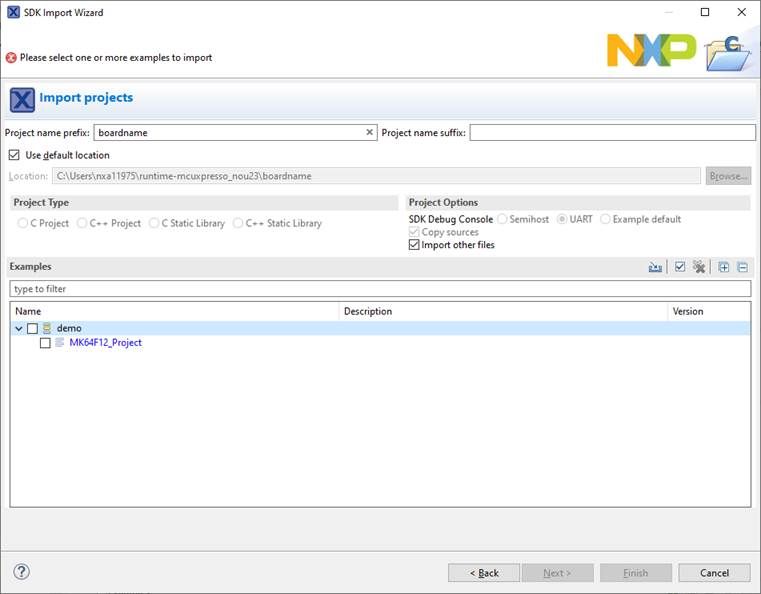Select the C++ Project radio button
Screen dimensions: 761x594
[x=82, y=223]
